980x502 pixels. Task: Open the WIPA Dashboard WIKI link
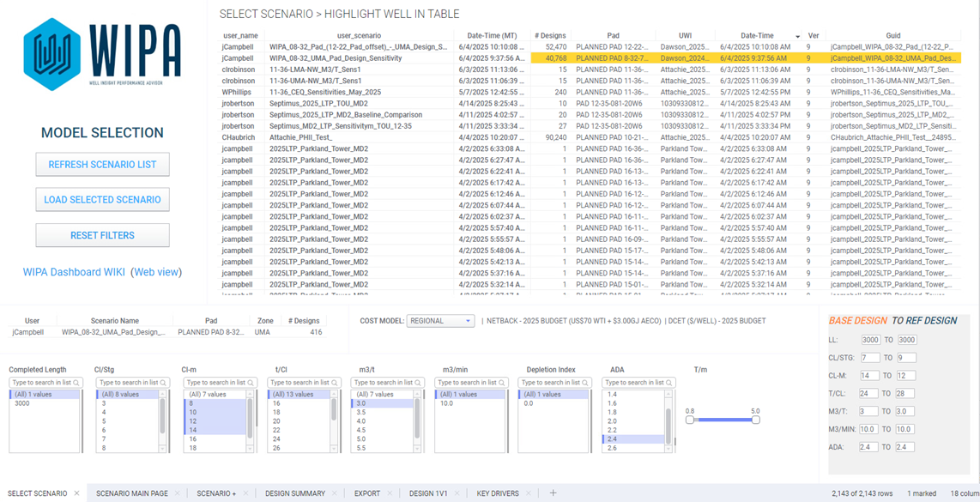click(74, 272)
